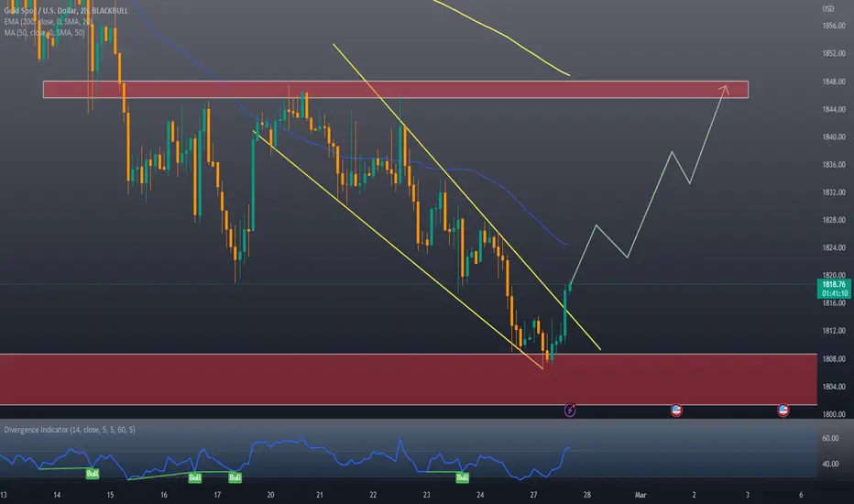
Task: Select the MA (50, close) indicator legend
Action: coord(44,33)
